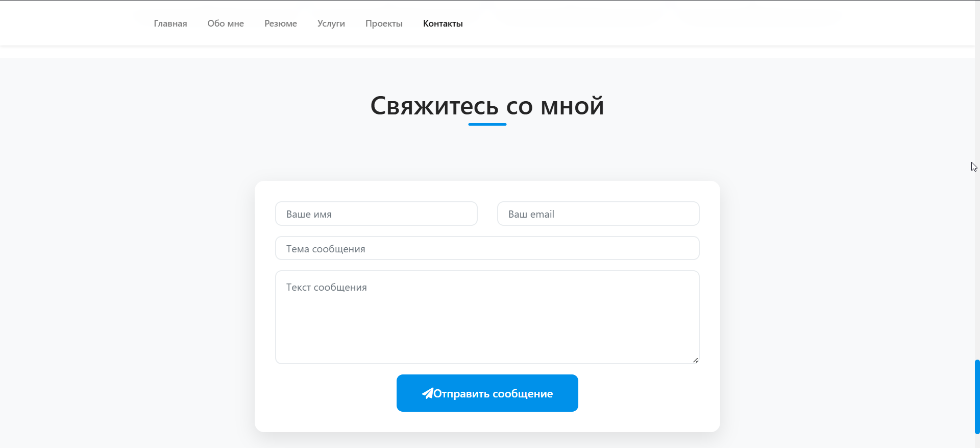Open the Резюме menu item
980x448 pixels.
pyautogui.click(x=281, y=23)
